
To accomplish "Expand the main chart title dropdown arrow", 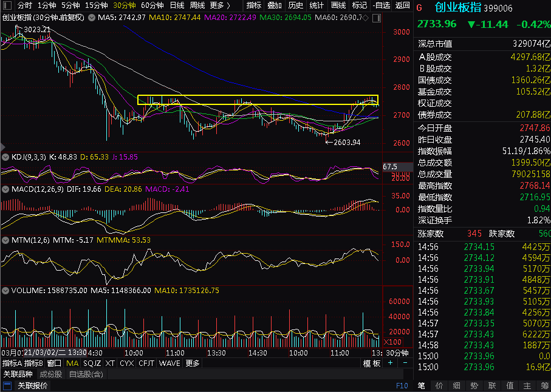I will [92, 18].
